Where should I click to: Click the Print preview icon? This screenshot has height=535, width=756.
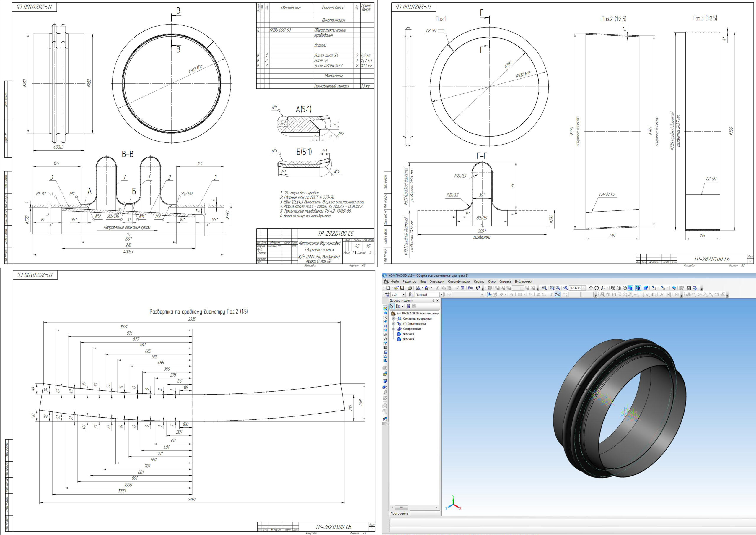click(418, 288)
